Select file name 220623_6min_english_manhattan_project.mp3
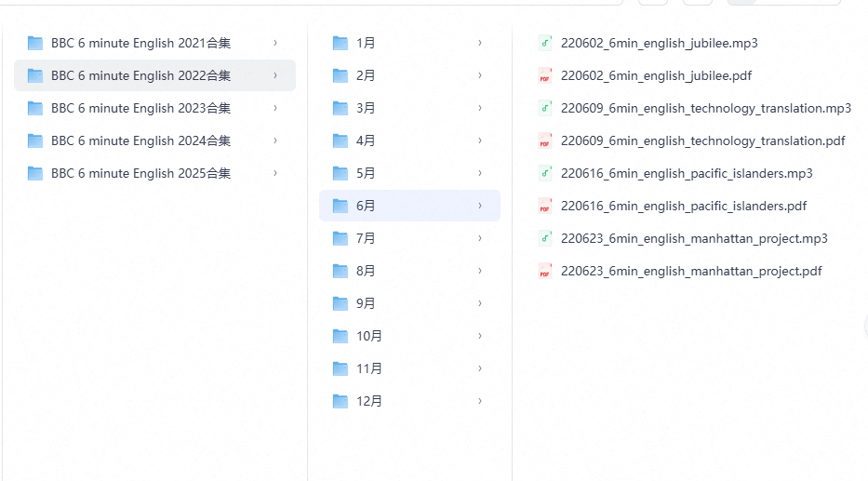The image size is (868, 481). (x=694, y=239)
